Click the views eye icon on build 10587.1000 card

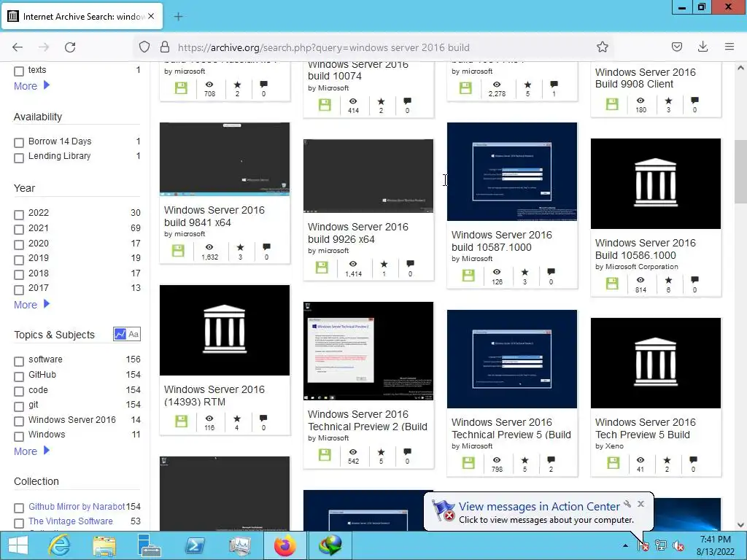497,272
